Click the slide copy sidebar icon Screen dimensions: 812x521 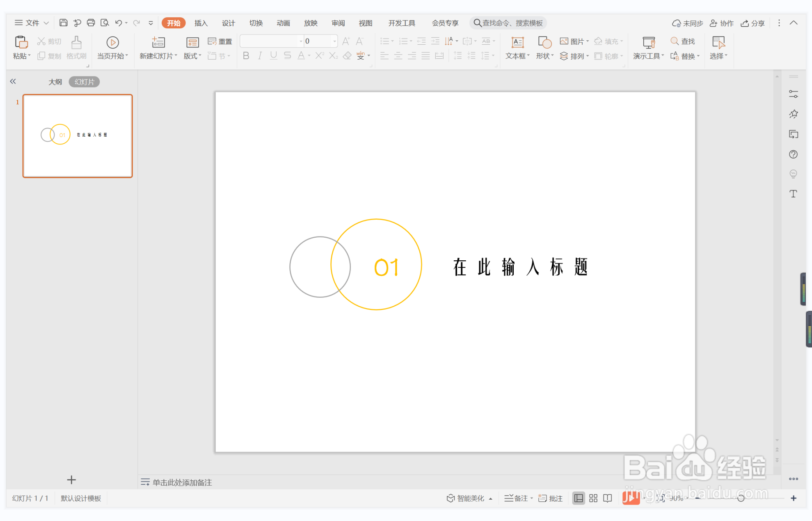tap(794, 134)
